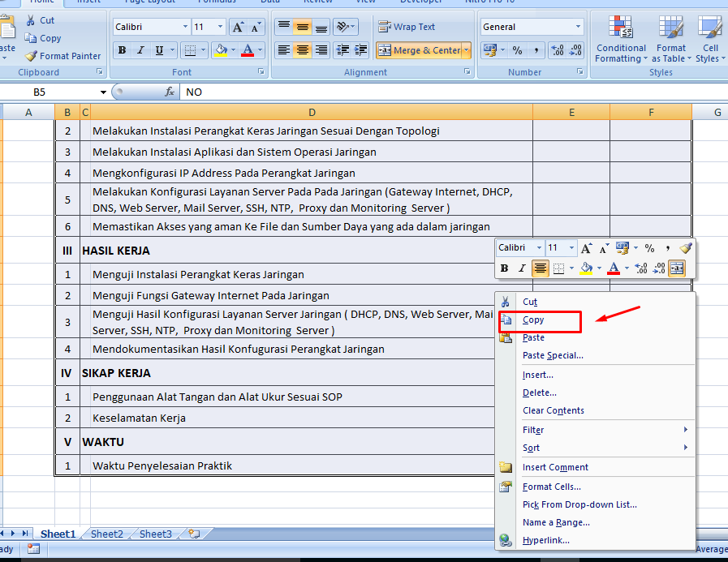Click the Comma Style icon

(536, 51)
